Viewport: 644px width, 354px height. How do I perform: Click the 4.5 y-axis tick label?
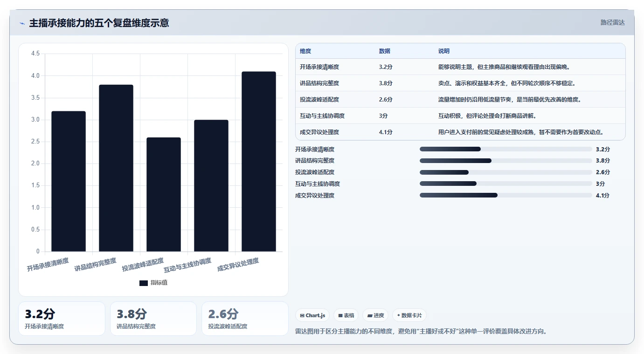coord(35,54)
